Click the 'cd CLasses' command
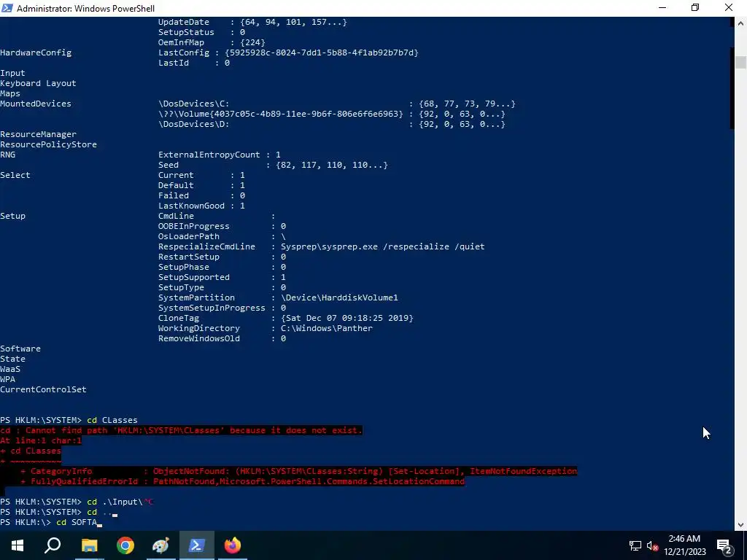Image resolution: width=747 pixels, height=560 pixels. tap(112, 420)
